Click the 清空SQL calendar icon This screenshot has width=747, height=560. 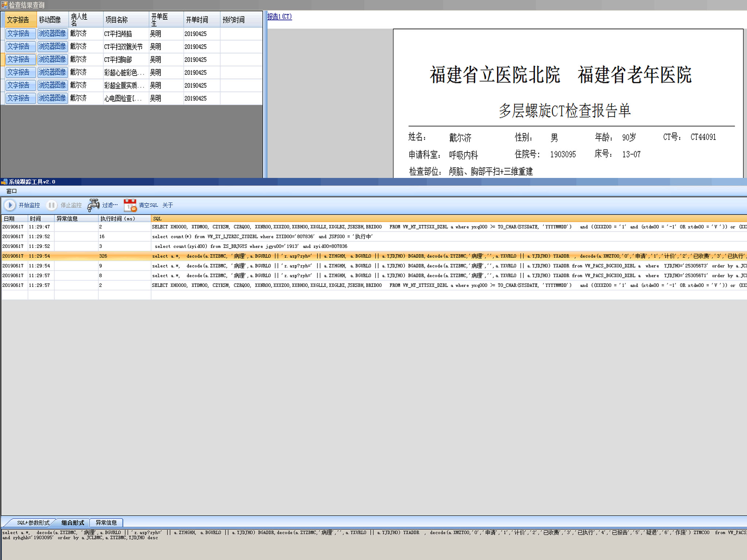130,205
